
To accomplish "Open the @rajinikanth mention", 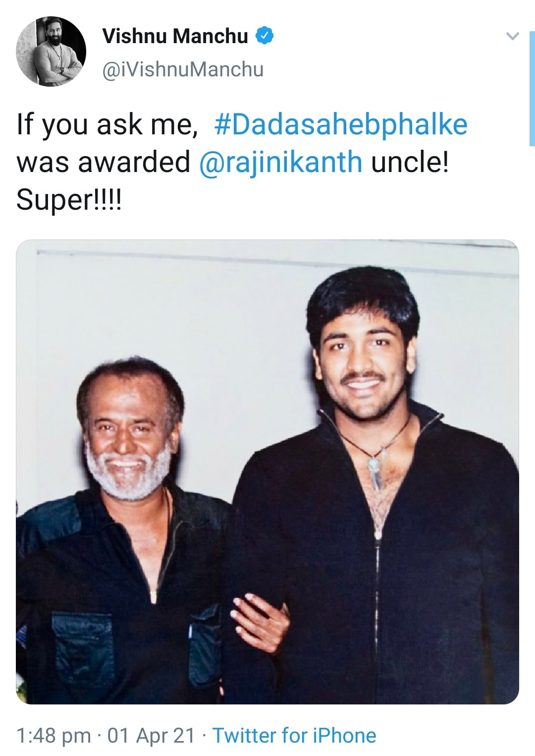I will pyautogui.click(x=280, y=162).
